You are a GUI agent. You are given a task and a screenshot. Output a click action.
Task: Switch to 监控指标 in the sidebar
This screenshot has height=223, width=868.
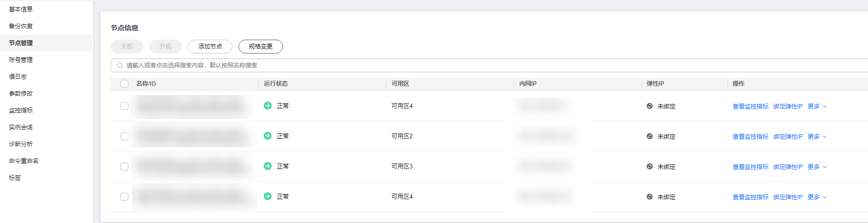pos(21,111)
